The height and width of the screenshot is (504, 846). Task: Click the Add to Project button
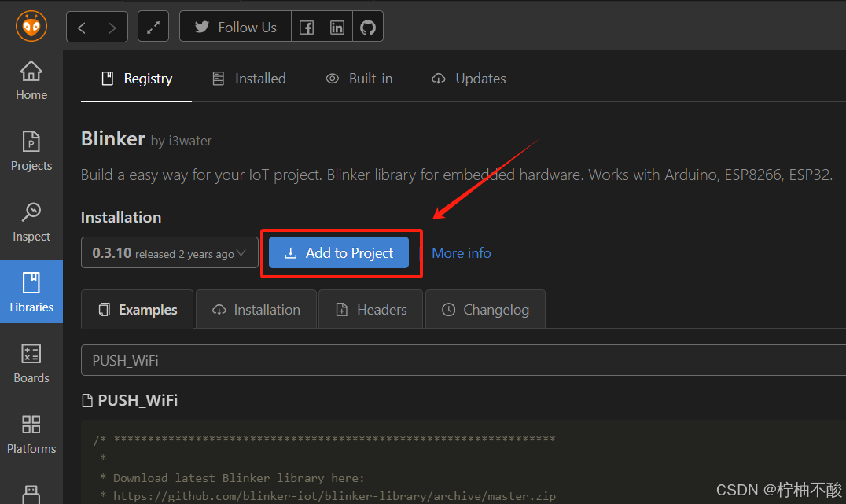(339, 252)
